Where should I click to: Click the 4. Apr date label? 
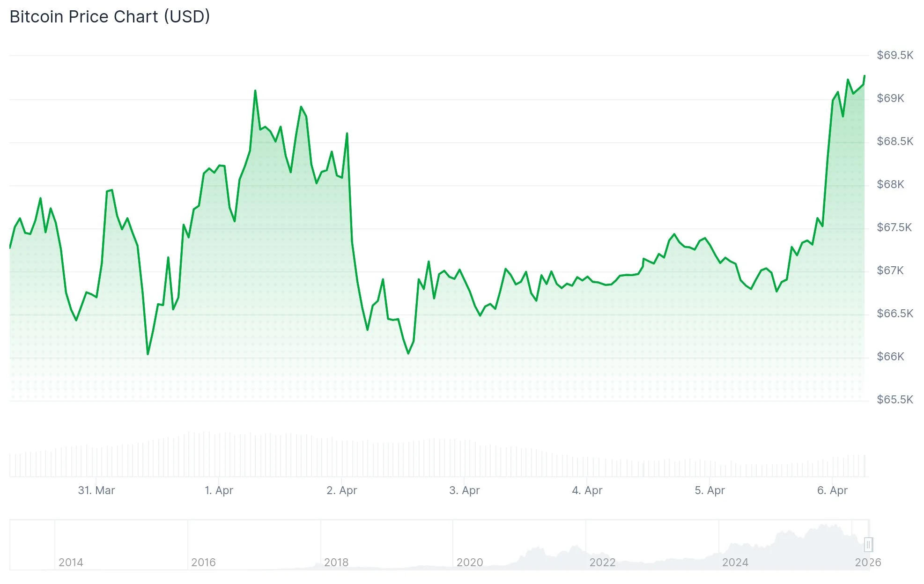pyautogui.click(x=587, y=490)
